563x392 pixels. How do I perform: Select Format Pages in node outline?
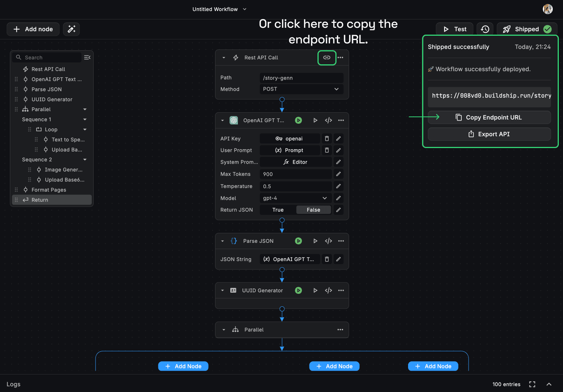(49, 190)
